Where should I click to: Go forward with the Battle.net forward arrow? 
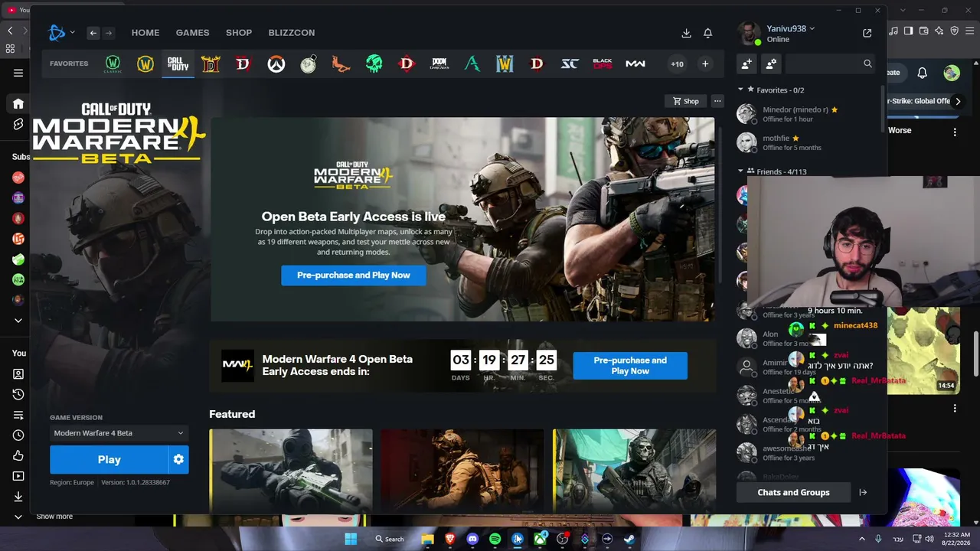pyautogui.click(x=109, y=33)
